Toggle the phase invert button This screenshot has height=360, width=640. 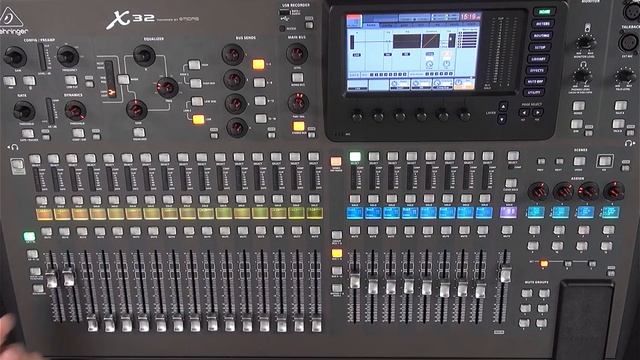point(29,80)
